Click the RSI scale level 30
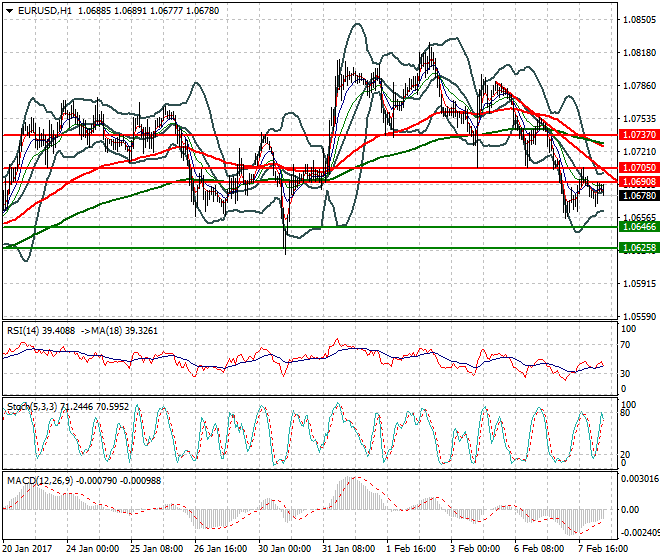This screenshot has width=660, height=560. 626,373
